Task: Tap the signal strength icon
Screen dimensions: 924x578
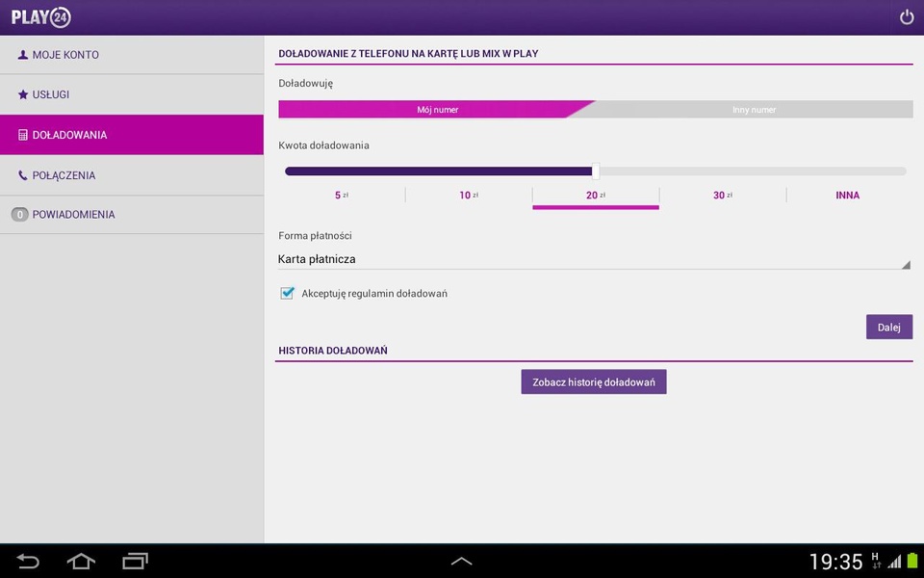Action: pyautogui.click(x=894, y=562)
